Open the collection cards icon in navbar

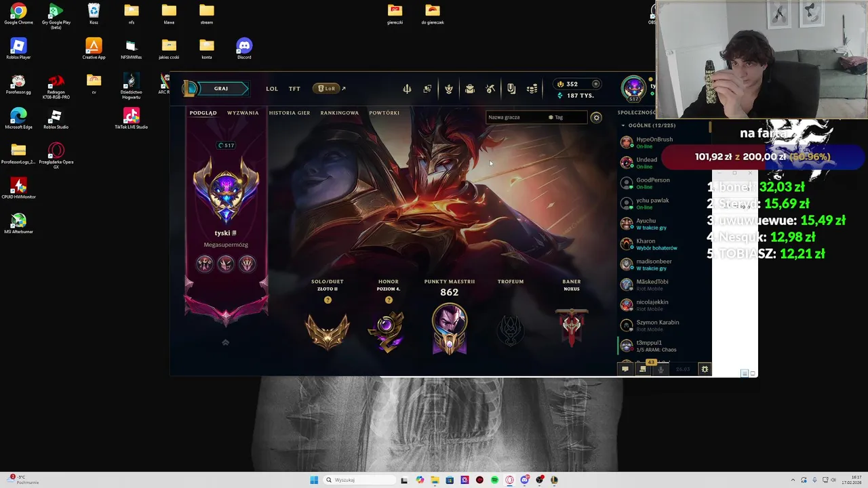[427, 89]
